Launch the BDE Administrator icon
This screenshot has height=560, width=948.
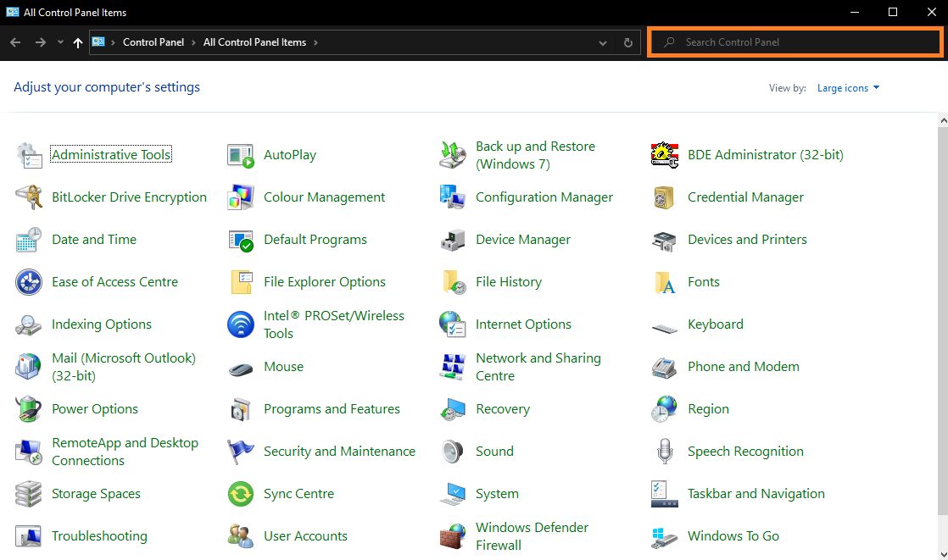click(665, 155)
